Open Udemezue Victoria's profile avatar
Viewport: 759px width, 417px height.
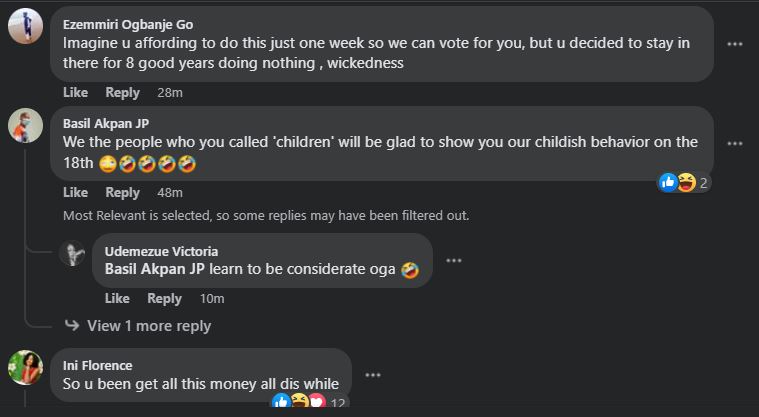(73, 253)
